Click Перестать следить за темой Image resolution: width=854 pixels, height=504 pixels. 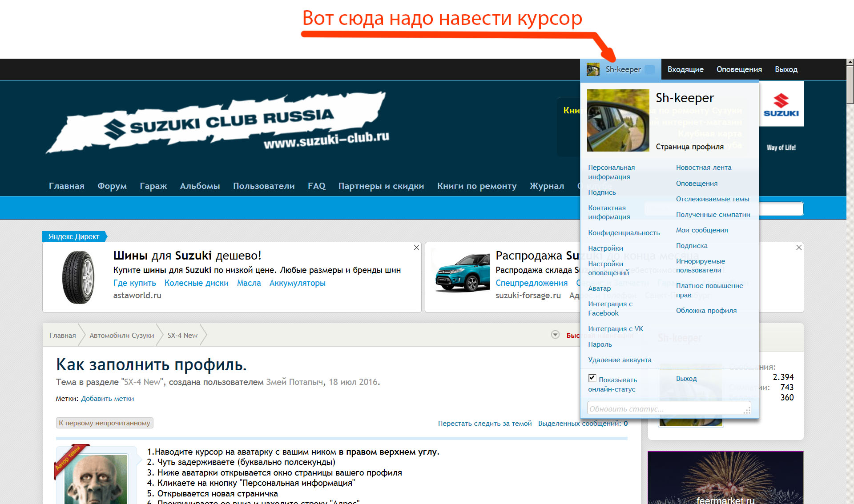coord(485,423)
